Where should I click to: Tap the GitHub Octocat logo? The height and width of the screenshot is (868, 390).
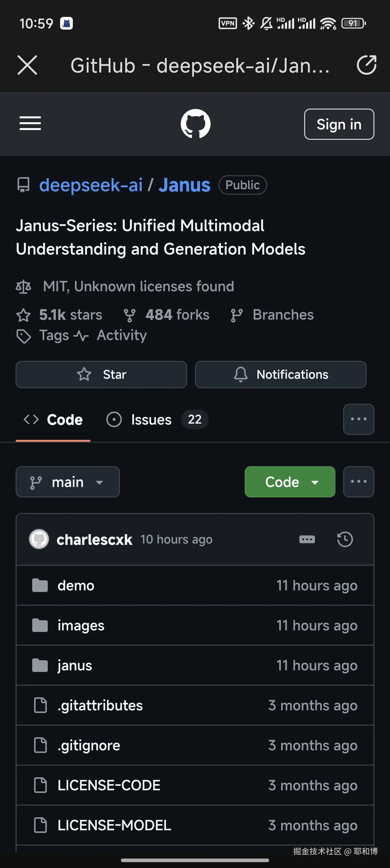point(195,123)
